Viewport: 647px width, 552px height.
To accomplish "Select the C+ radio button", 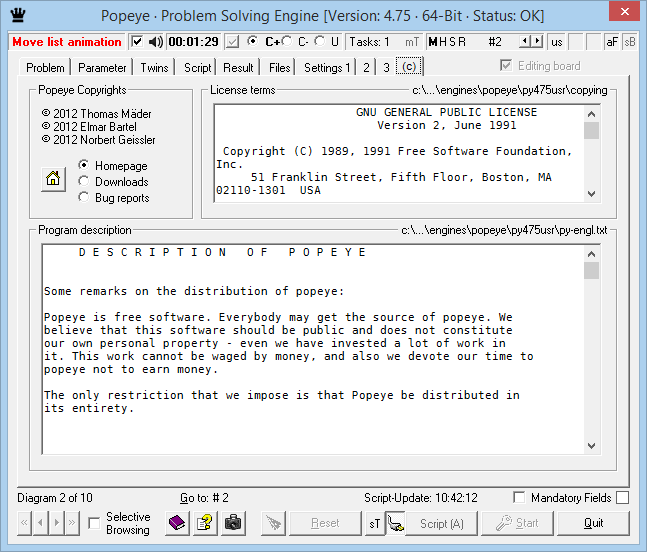I will (x=253, y=41).
